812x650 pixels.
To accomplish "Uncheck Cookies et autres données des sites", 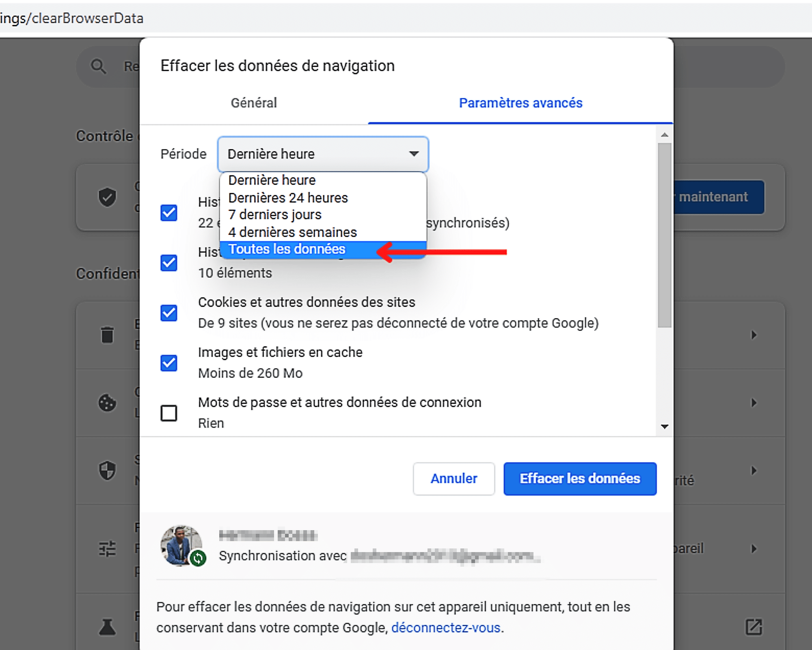I will coord(169,313).
